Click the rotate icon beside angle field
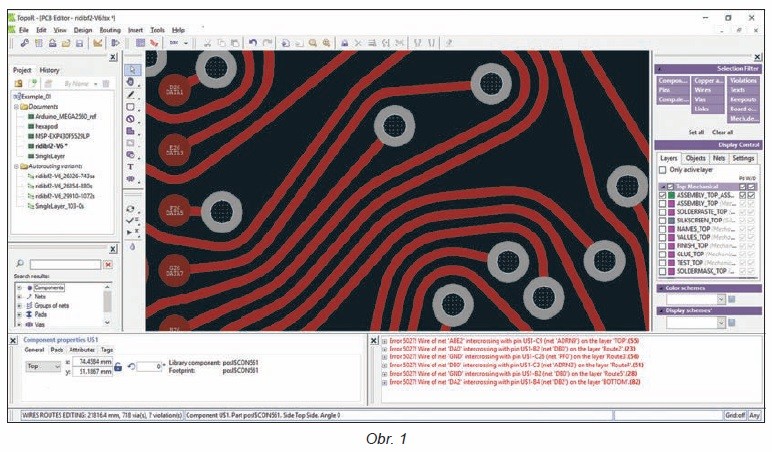772x452 pixels. (x=131, y=366)
